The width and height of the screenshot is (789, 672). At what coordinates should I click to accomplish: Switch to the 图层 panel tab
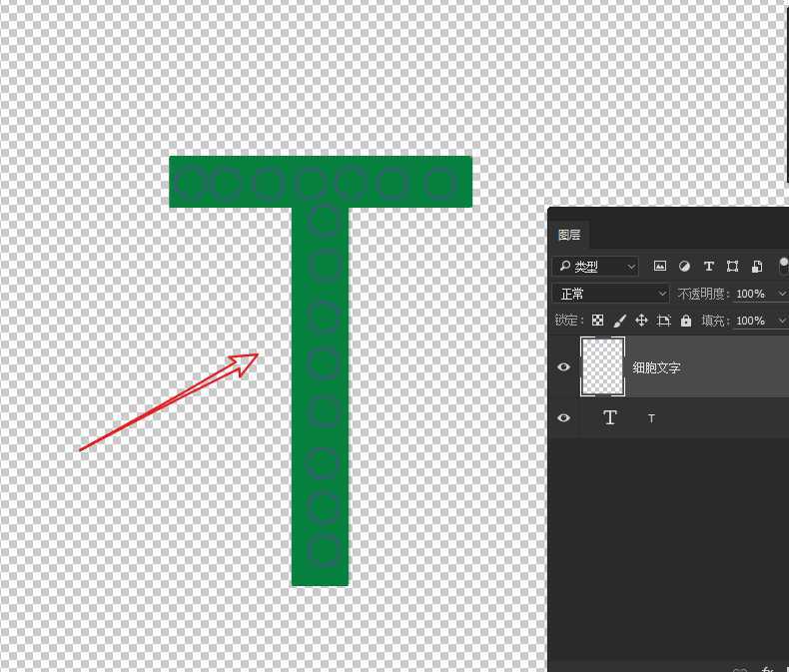[x=569, y=236]
